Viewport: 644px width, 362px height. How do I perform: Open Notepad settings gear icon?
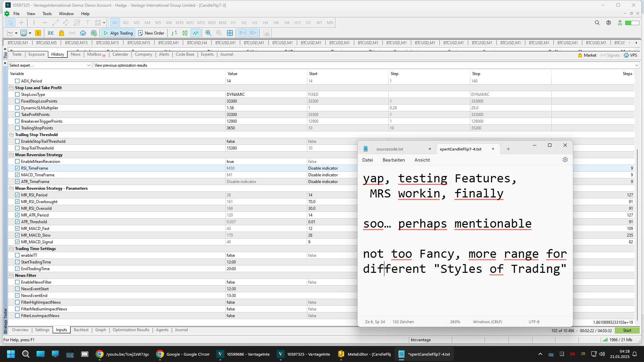point(565,160)
